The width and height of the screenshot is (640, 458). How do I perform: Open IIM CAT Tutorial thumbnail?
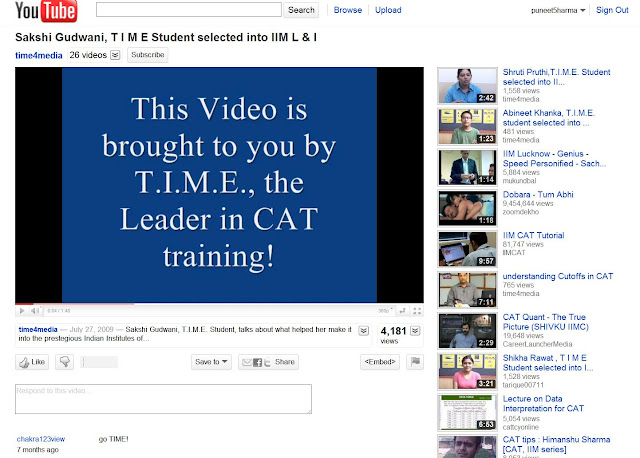click(467, 249)
